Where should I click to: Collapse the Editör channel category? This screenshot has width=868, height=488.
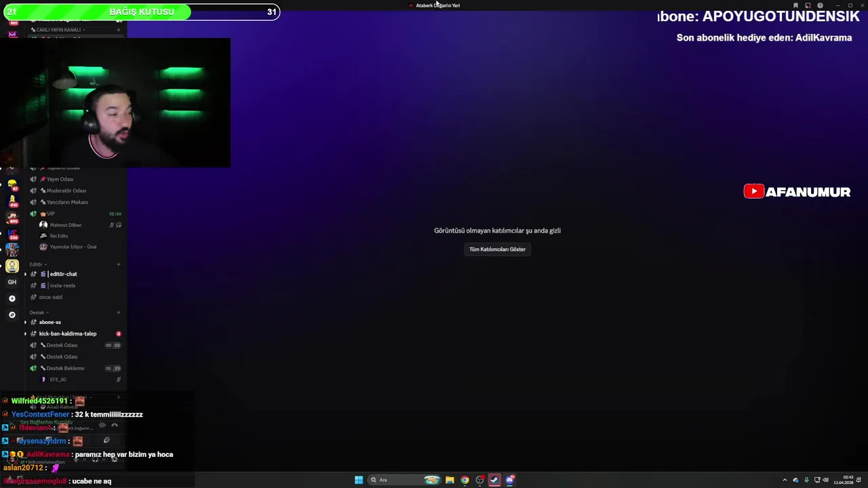pos(38,264)
